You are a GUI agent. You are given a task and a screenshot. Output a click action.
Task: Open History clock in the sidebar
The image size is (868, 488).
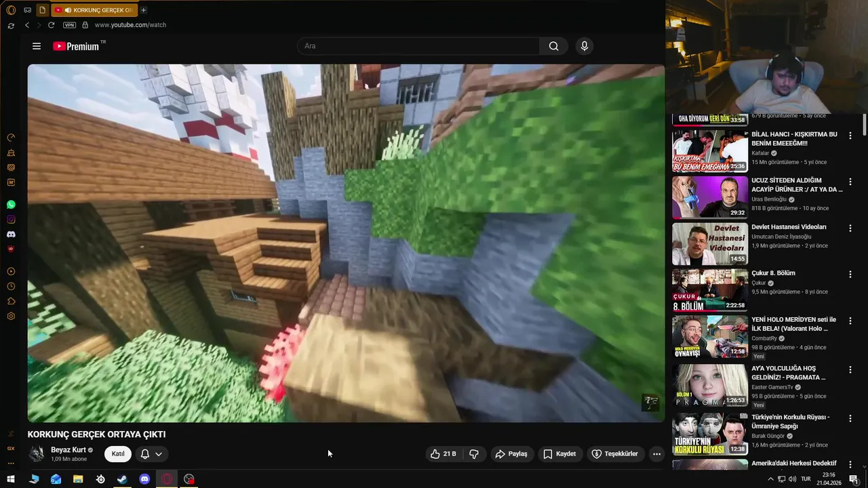click(x=11, y=286)
